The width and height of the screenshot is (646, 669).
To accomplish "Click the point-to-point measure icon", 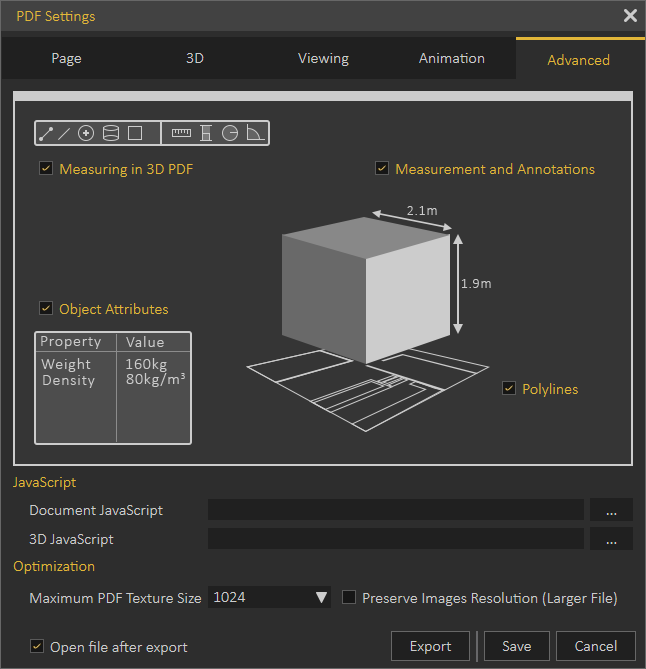I will pyautogui.click(x=46, y=134).
